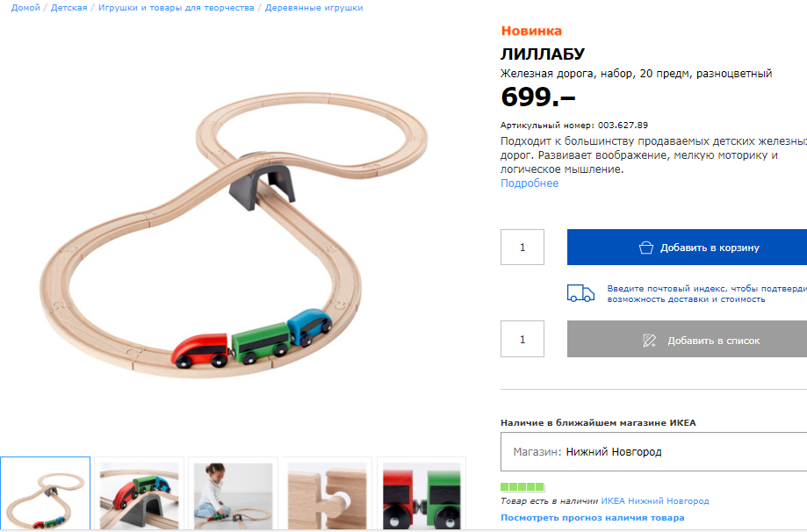Screen dimensions: 807x532
Task: Select thumbnail showing train at tunnel
Action: (x=139, y=494)
